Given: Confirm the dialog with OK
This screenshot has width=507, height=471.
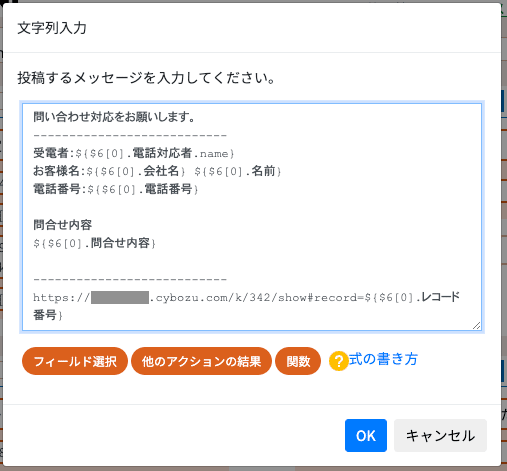Looking at the screenshot, I should coord(366,435).
